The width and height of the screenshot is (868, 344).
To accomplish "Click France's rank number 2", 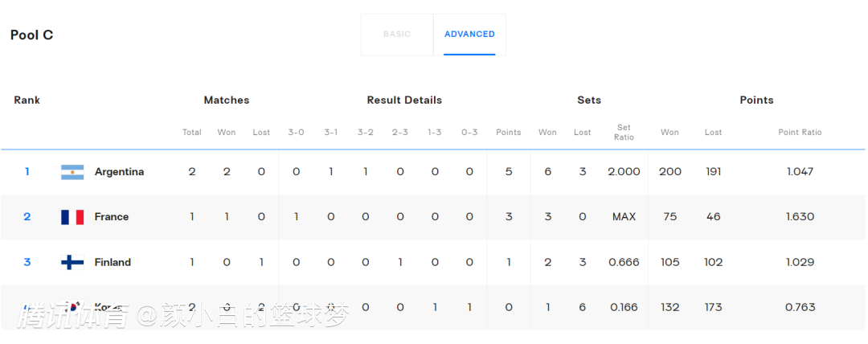I will tap(27, 217).
